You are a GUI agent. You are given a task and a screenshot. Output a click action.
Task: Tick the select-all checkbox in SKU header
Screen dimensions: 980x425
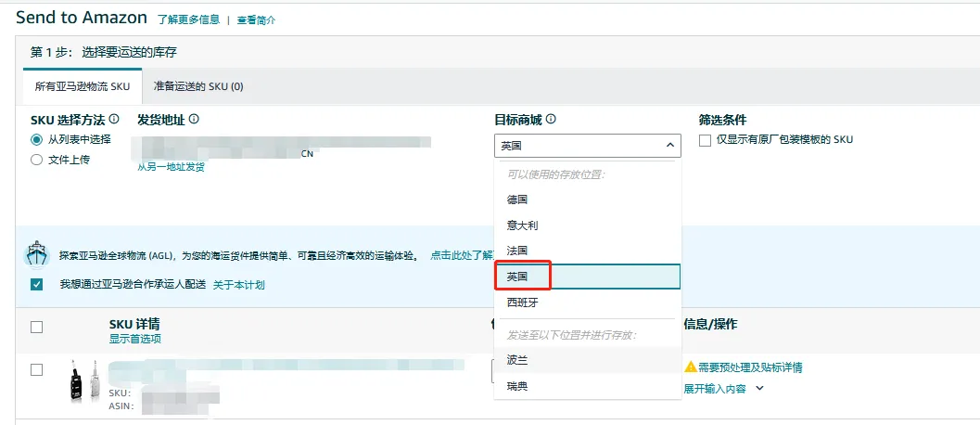pos(37,327)
